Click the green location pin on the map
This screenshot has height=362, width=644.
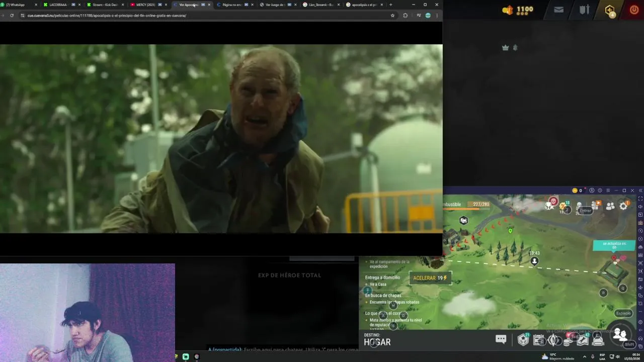[x=510, y=231]
